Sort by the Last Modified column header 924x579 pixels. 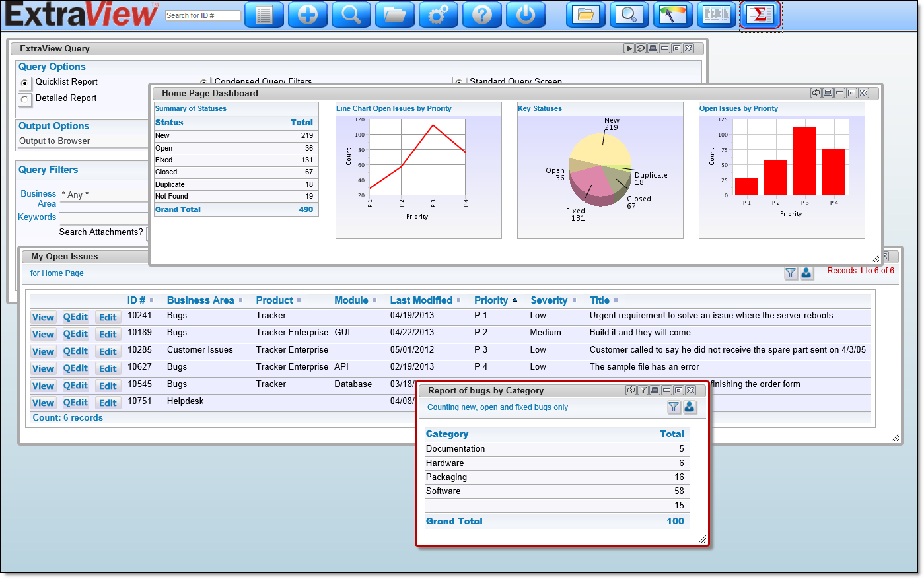tap(421, 300)
